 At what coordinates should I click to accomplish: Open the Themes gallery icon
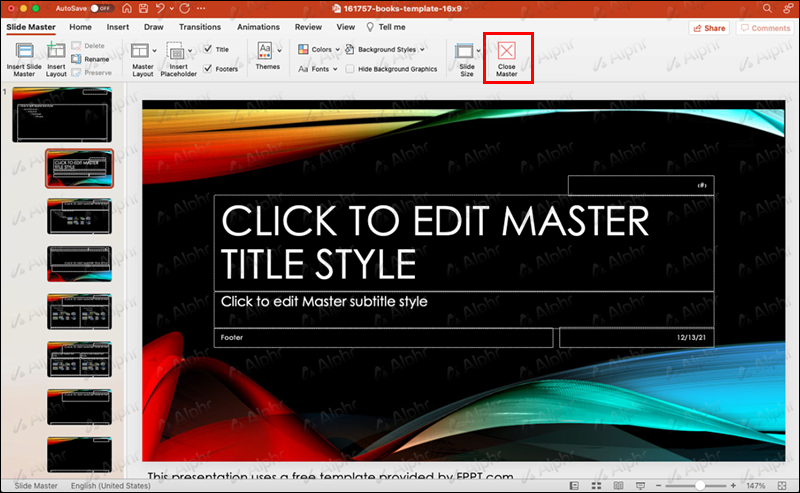267,50
